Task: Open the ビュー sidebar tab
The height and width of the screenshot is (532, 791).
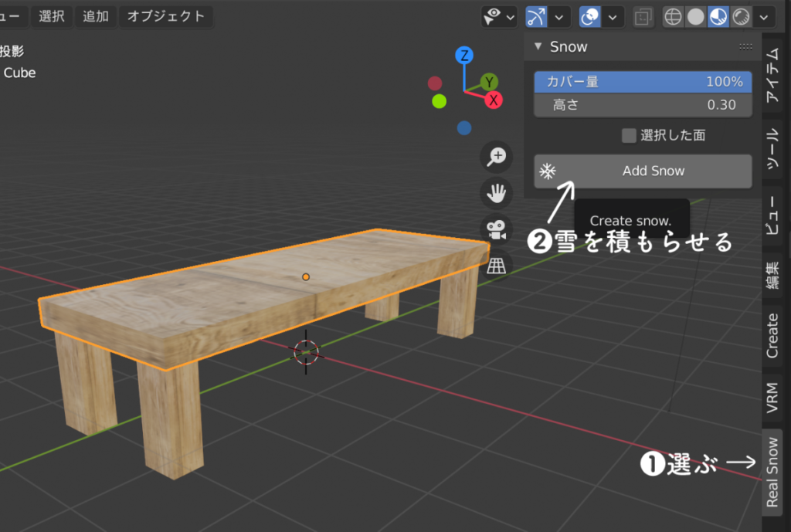Action: point(772,215)
